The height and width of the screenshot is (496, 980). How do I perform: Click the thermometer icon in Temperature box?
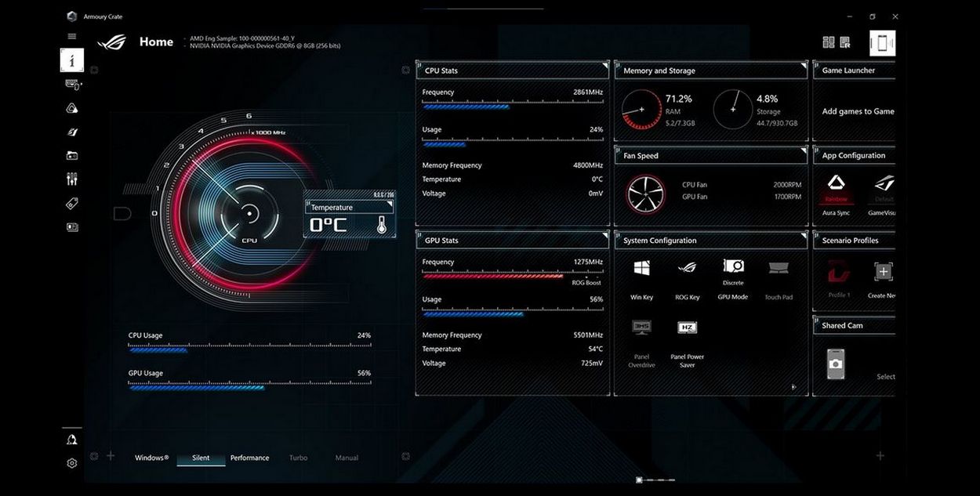pyautogui.click(x=381, y=225)
